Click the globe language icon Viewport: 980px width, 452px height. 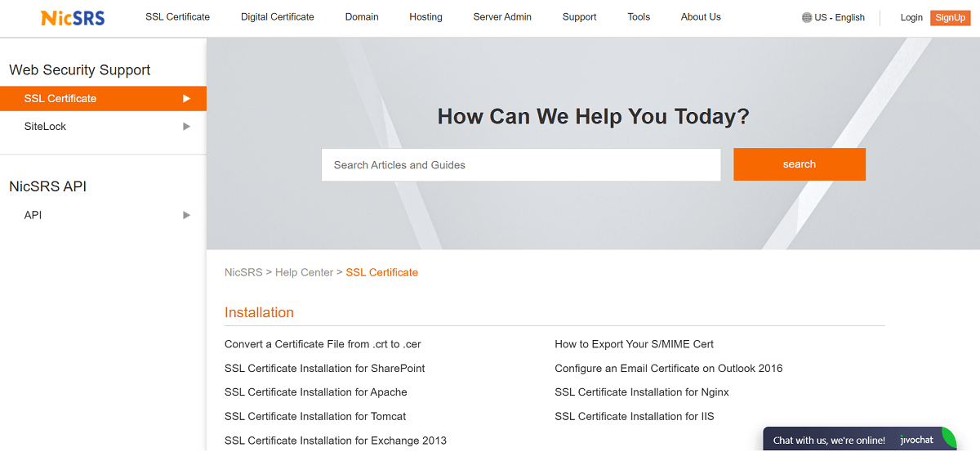point(807,17)
